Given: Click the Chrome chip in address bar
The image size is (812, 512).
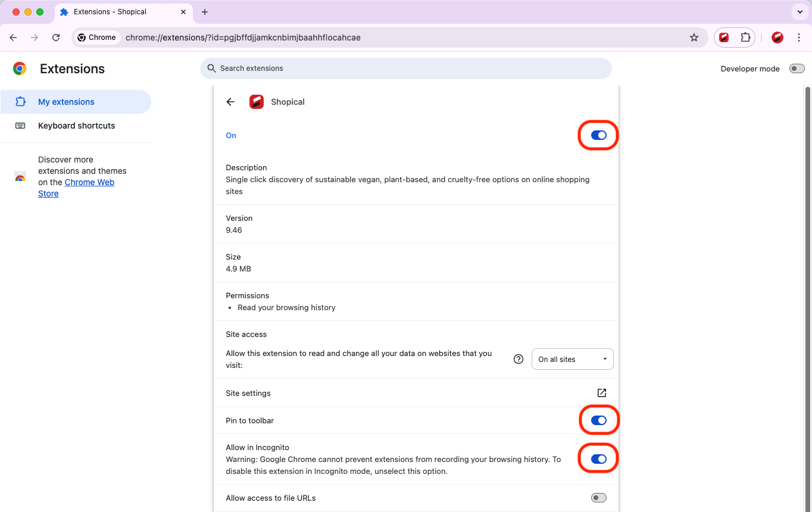Looking at the screenshot, I should coord(96,38).
